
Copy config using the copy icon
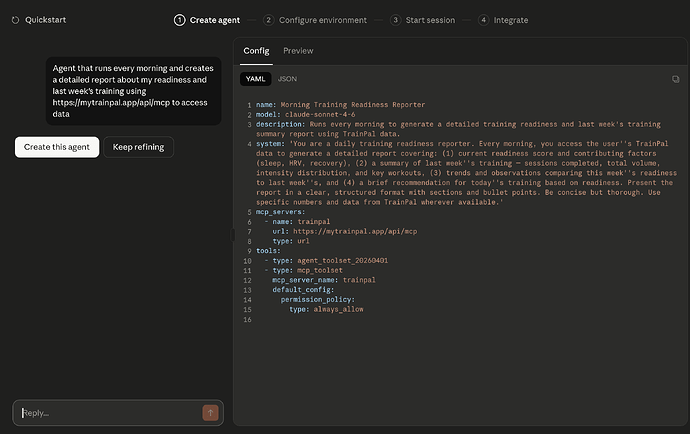coord(675,79)
